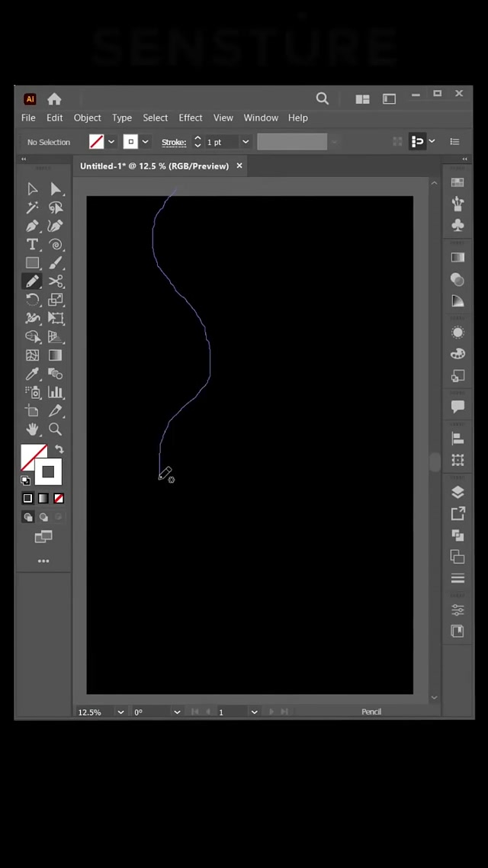Open the Object menu
Viewport: 488px width, 868px height.
coord(87,117)
